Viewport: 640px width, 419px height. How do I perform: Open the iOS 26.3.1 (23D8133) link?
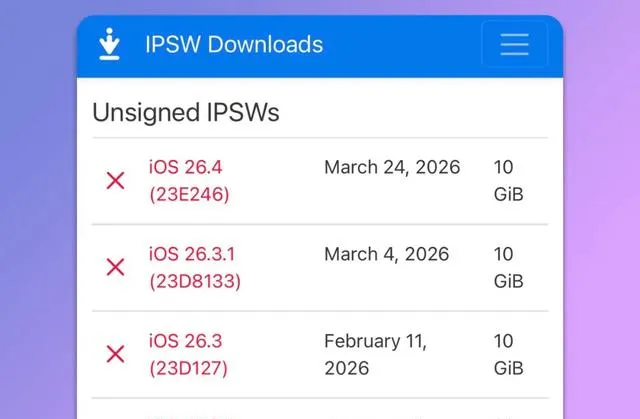(x=195, y=267)
